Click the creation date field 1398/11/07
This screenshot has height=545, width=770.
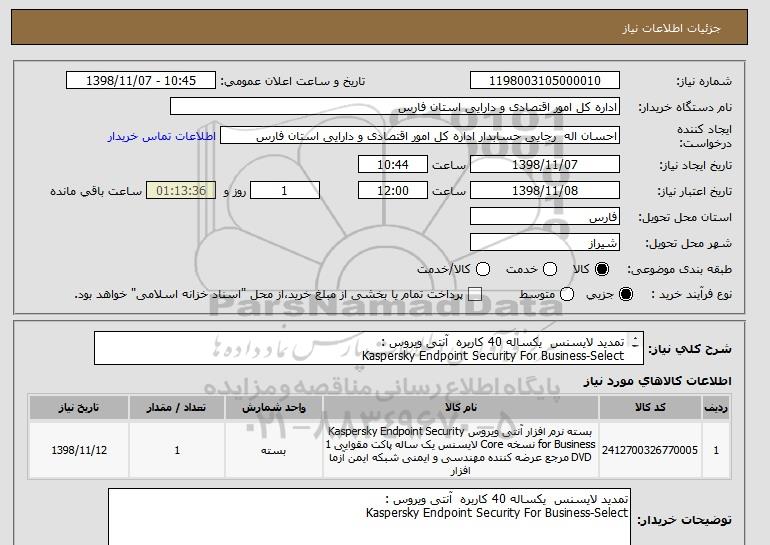(545, 164)
